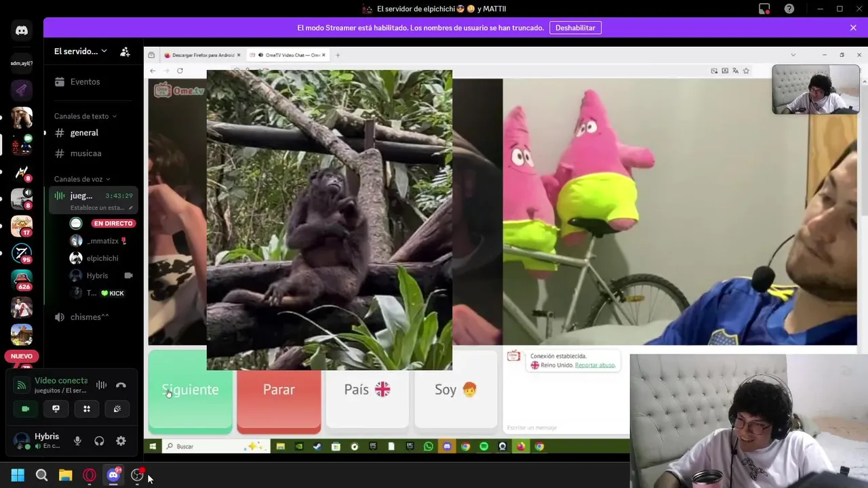Image resolution: width=868 pixels, height=488 pixels.
Task: Click the KICK badge user row
Action: coord(102,293)
